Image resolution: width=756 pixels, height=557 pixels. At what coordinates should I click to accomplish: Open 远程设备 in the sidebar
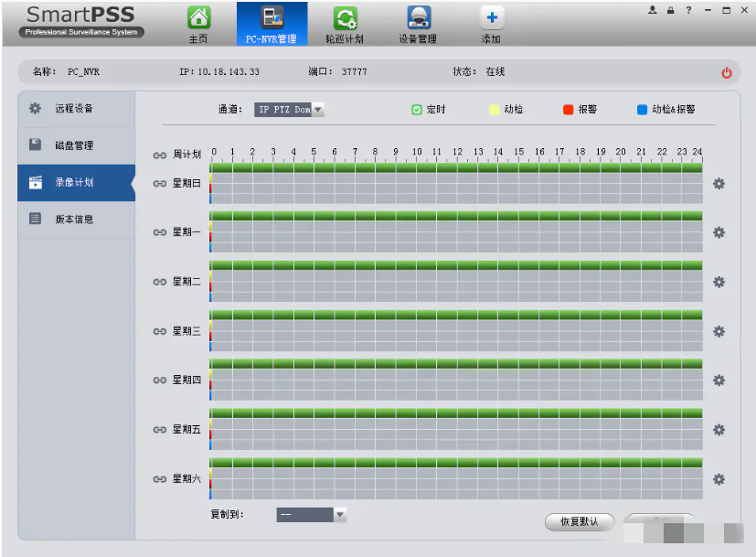pos(75,109)
